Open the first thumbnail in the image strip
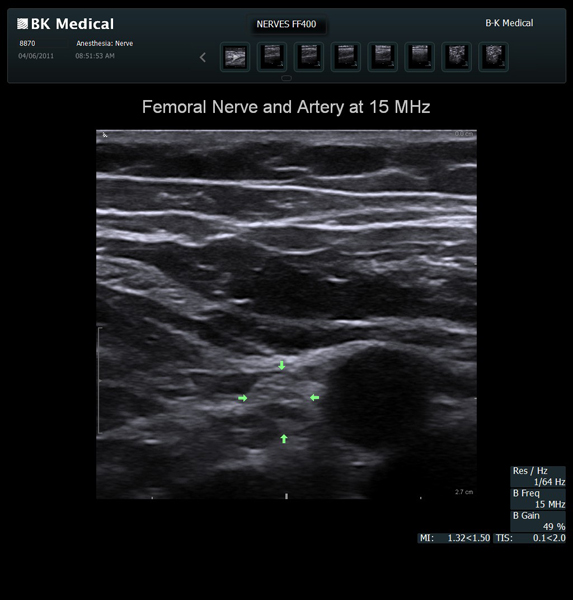Screen dimensions: 573x600 point(235,57)
